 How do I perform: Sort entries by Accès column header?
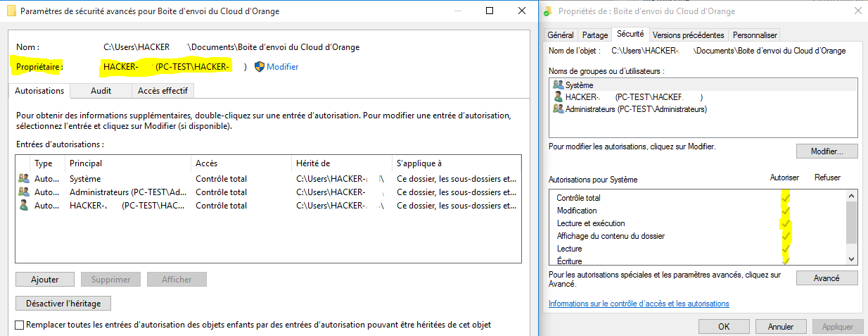[241, 163]
